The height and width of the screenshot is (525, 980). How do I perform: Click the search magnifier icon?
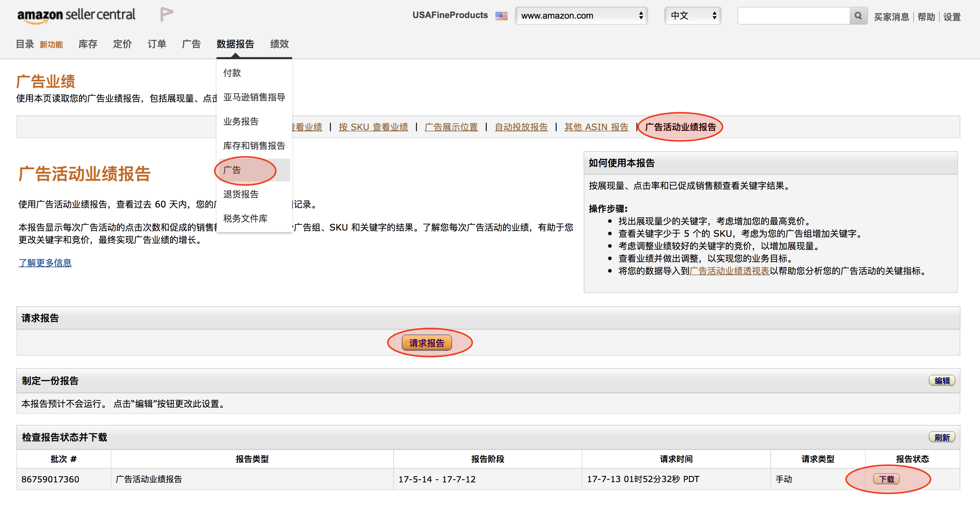pyautogui.click(x=858, y=16)
